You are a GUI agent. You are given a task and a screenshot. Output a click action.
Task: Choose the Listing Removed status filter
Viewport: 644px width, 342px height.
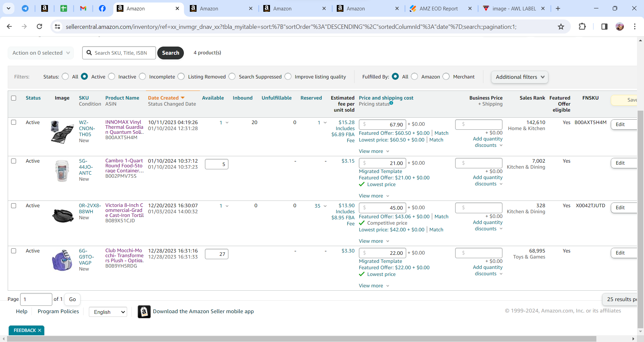pyautogui.click(x=181, y=76)
